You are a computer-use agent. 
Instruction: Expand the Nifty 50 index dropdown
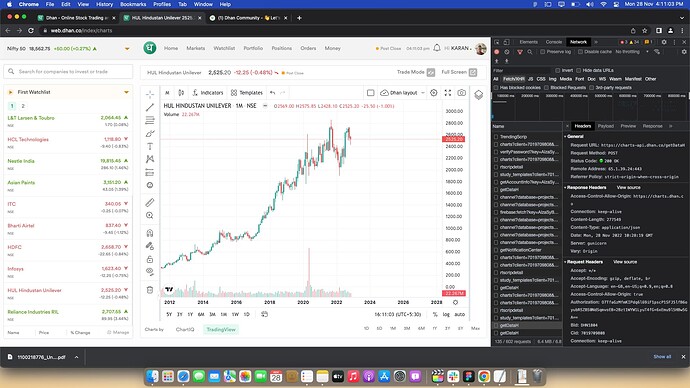(x=127, y=49)
